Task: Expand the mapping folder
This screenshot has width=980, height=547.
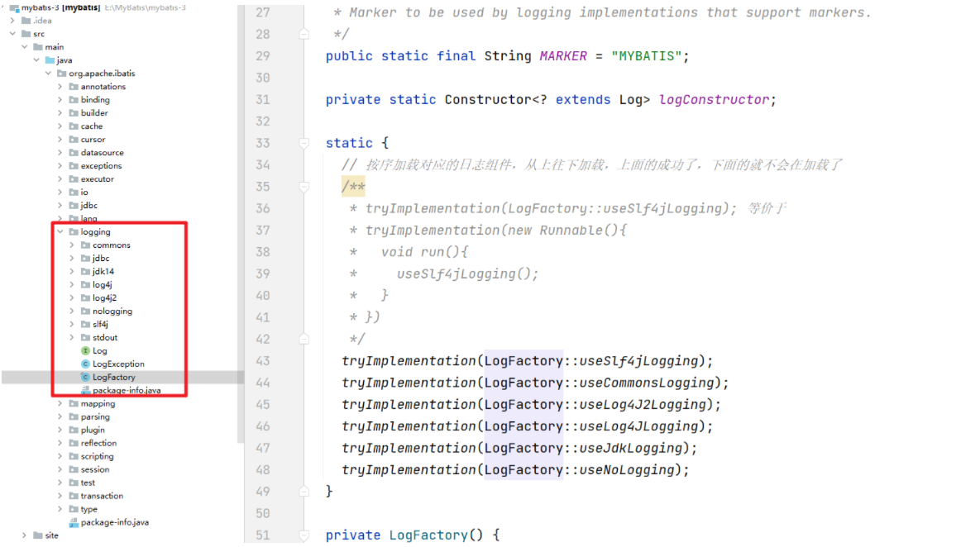Action: pos(60,404)
